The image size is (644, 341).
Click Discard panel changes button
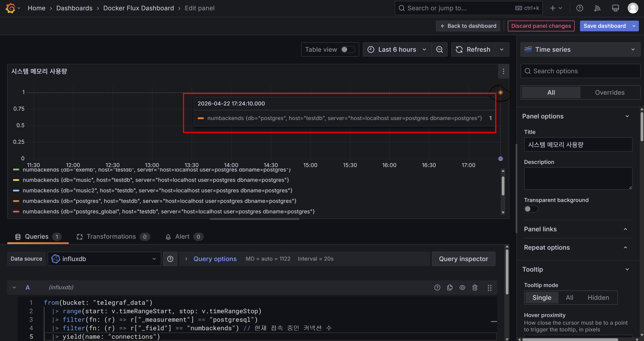tap(541, 26)
